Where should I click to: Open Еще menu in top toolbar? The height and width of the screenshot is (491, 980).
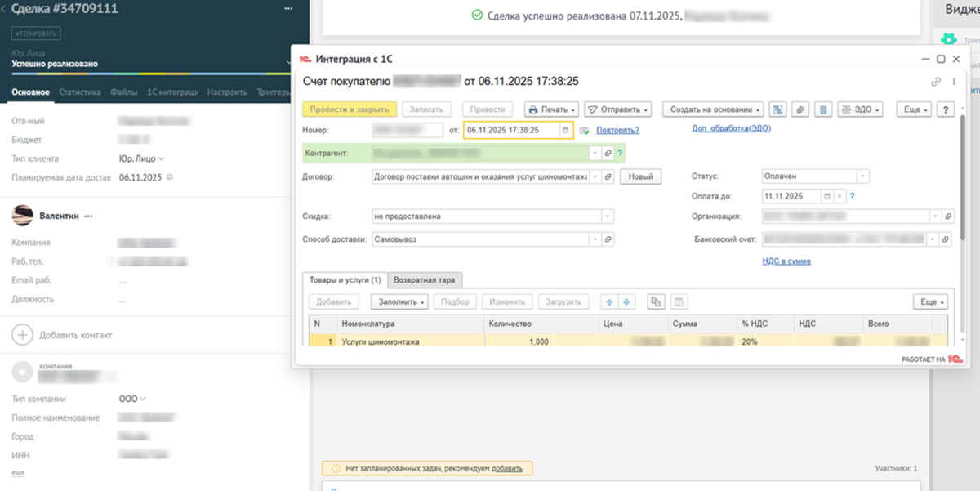click(914, 109)
